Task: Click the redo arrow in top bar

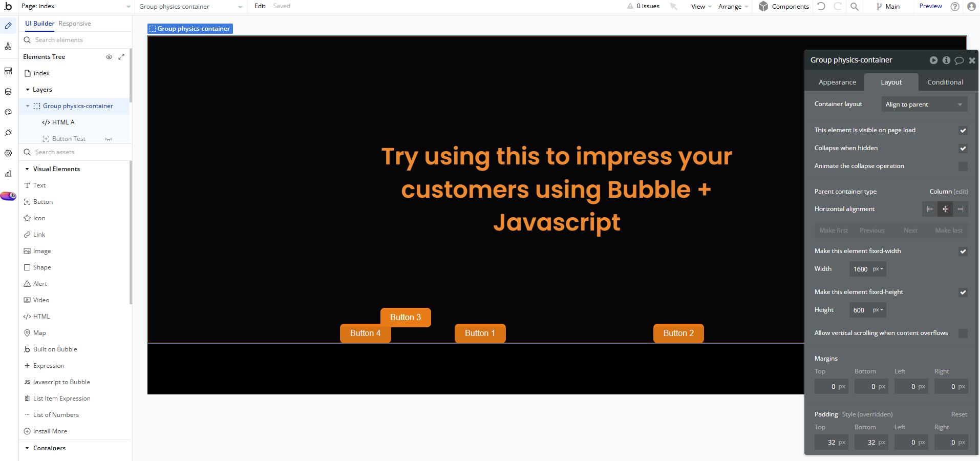Action: click(838, 6)
